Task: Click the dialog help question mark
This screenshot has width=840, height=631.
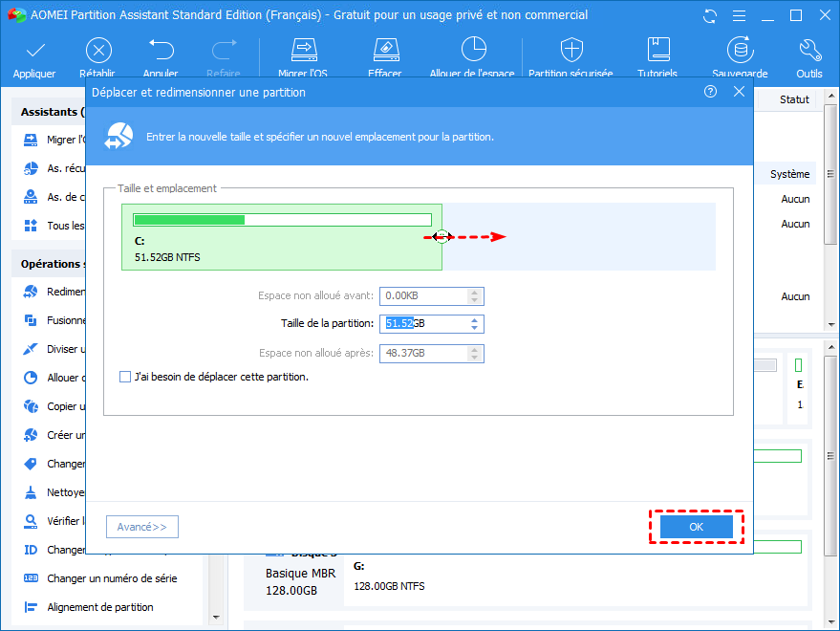Action: (710, 92)
